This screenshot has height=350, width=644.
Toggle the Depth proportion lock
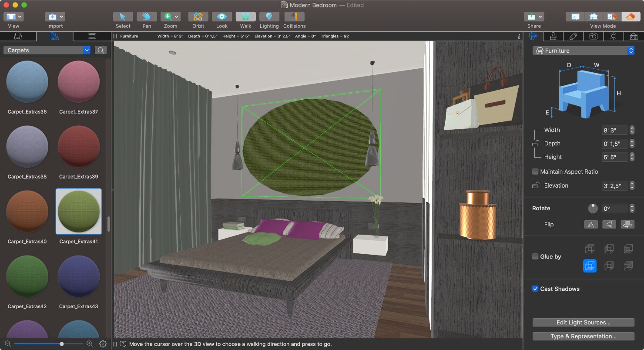tap(535, 143)
